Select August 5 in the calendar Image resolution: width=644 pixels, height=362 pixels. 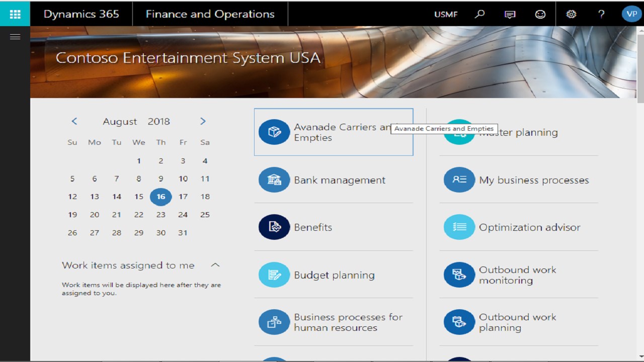[x=72, y=178]
